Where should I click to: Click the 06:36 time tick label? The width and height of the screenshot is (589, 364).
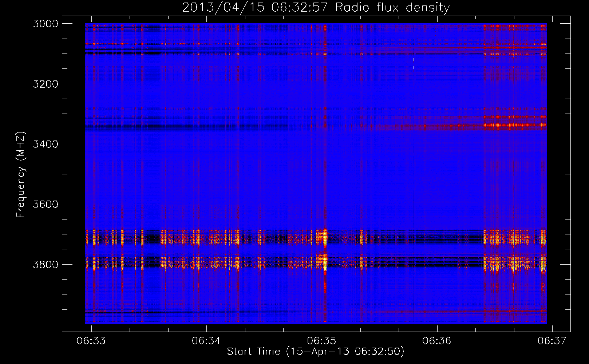(437, 341)
